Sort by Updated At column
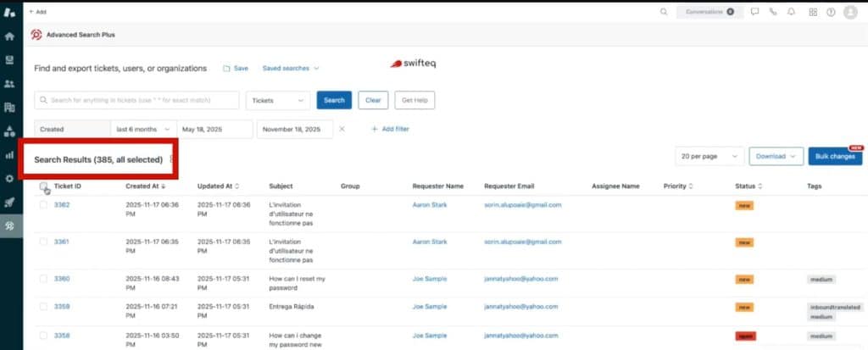This screenshot has height=350, width=868. coord(218,186)
